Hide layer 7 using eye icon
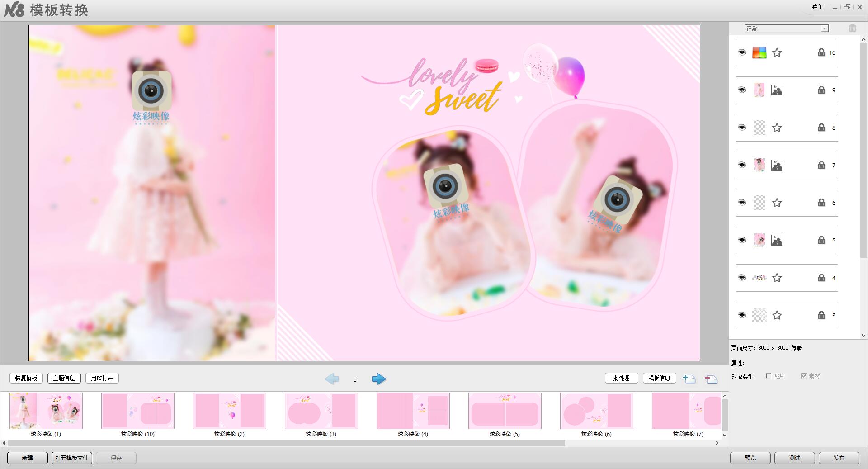Viewport: 868px width, 469px height. pos(742,165)
